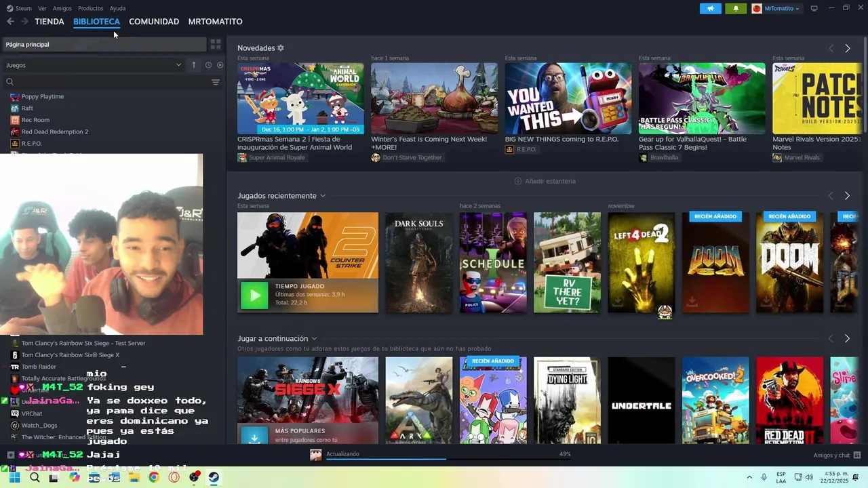Open the Overcooked 2 cover thumbnail

(x=715, y=401)
